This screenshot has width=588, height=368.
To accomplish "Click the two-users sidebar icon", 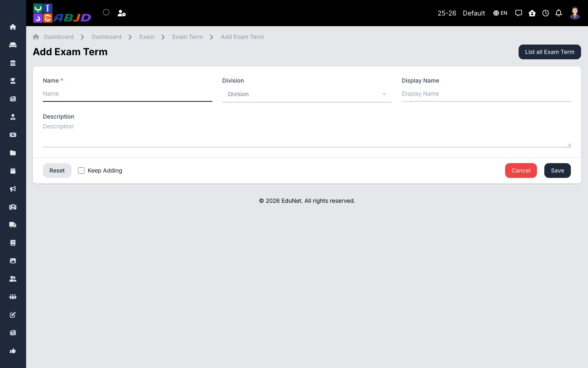I will coord(13,279).
